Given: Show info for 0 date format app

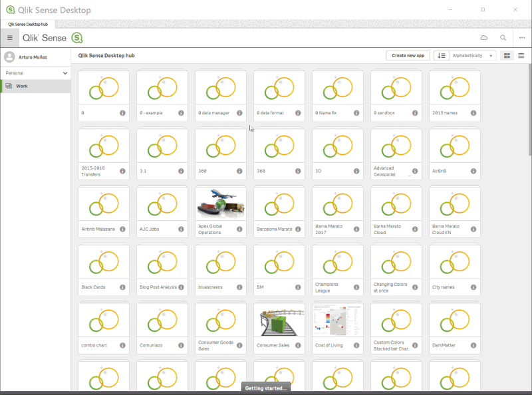Looking at the screenshot, I should click(x=298, y=113).
